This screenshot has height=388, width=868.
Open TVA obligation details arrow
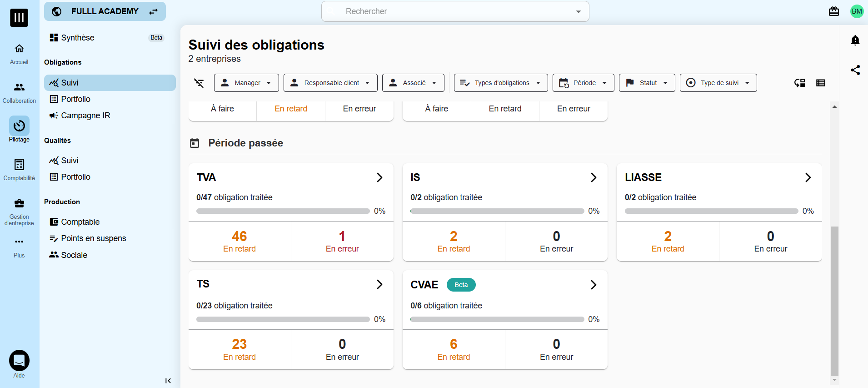(379, 177)
